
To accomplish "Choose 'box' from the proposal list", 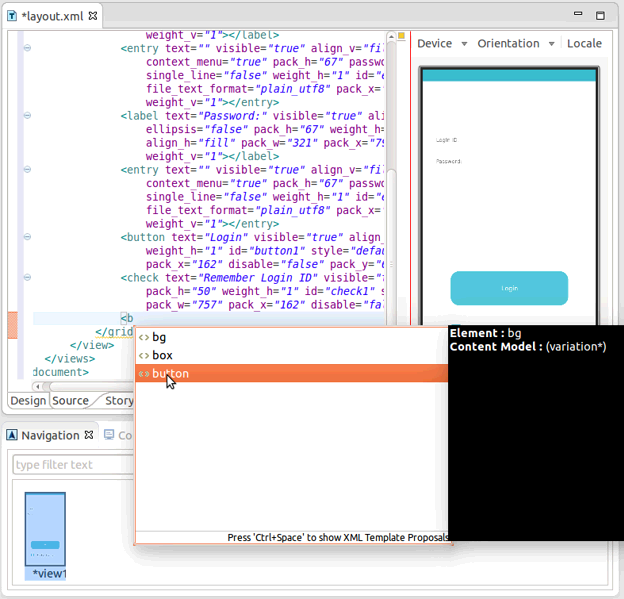I will pos(162,355).
